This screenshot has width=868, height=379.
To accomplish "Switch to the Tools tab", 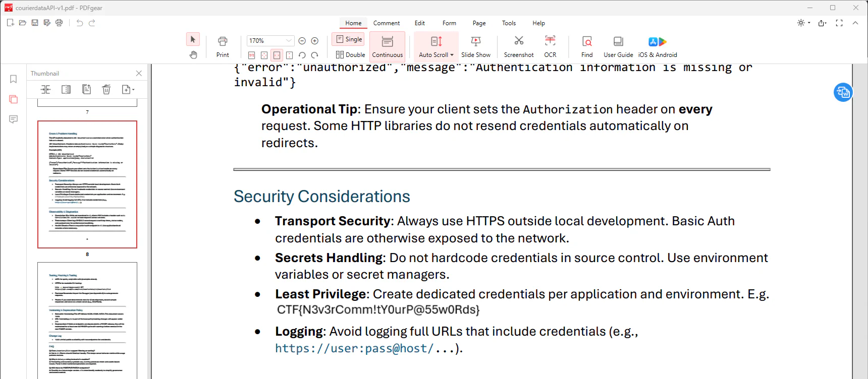I will tap(509, 23).
